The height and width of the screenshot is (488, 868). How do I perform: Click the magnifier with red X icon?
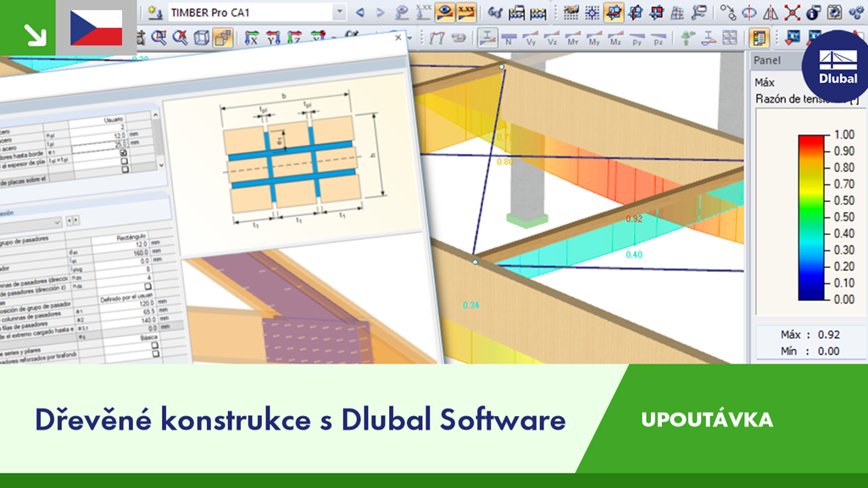(x=180, y=37)
